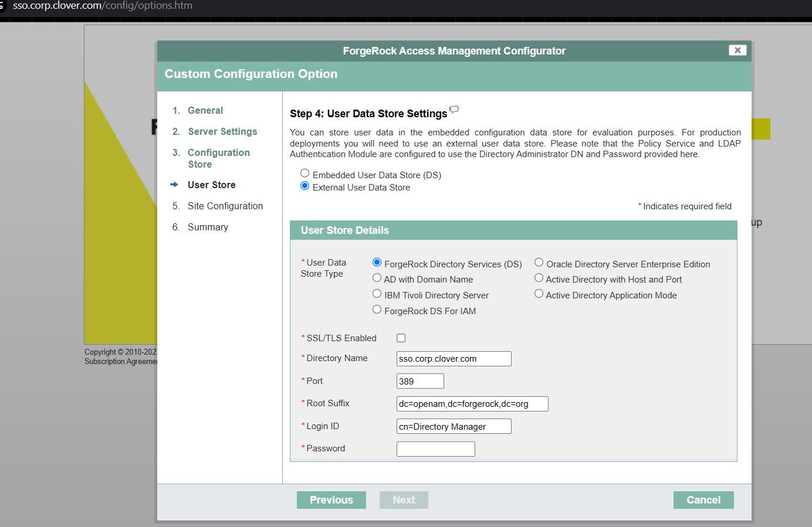The height and width of the screenshot is (527, 812).
Task: Focus the Root Suffix input field
Action: [472, 404]
